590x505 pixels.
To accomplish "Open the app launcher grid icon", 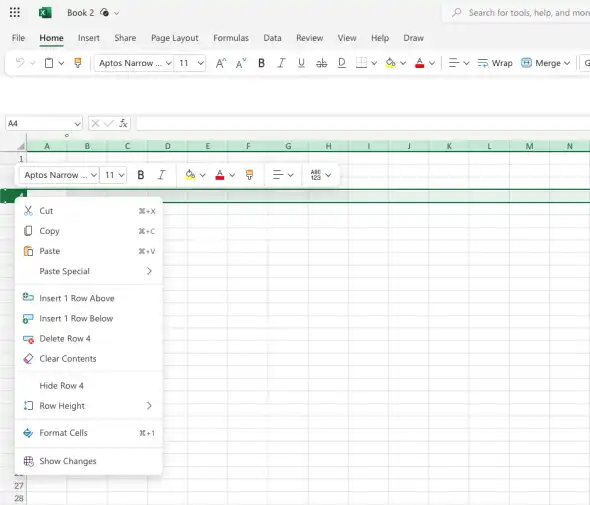I will click(x=15, y=12).
